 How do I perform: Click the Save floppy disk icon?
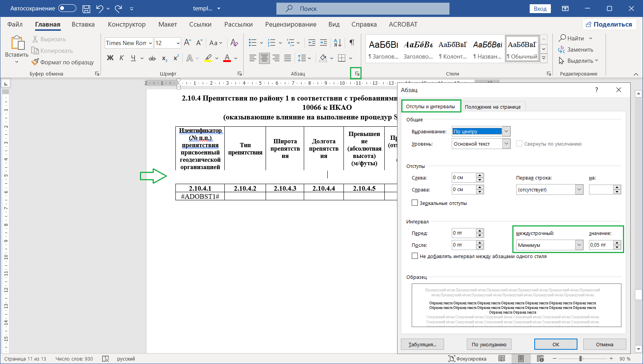86,8
